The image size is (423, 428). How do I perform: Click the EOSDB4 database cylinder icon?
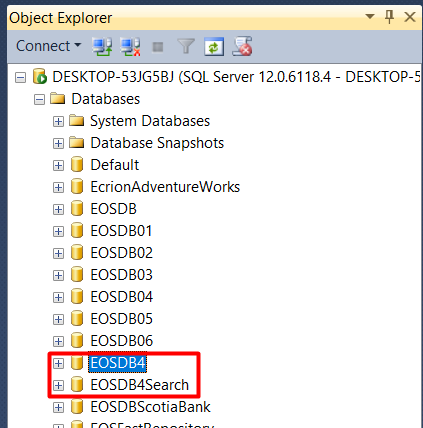(77, 363)
